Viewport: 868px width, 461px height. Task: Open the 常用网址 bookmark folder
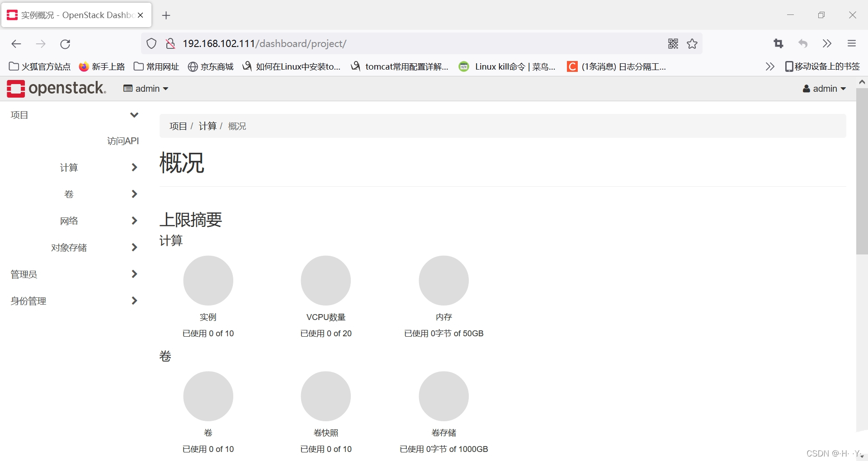click(x=156, y=66)
